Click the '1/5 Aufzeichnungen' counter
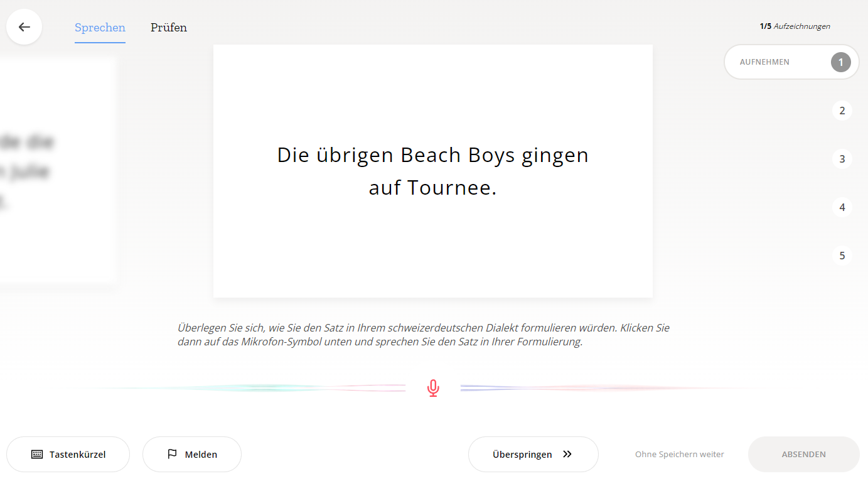The height and width of the screenshot is (481, 868). point(795,26)
